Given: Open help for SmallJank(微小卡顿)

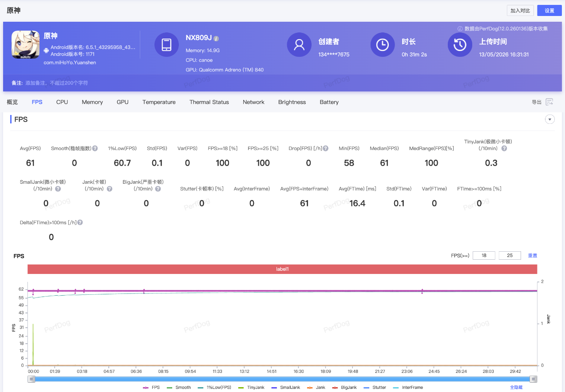Looking at the screenshot, I should 58,189.
